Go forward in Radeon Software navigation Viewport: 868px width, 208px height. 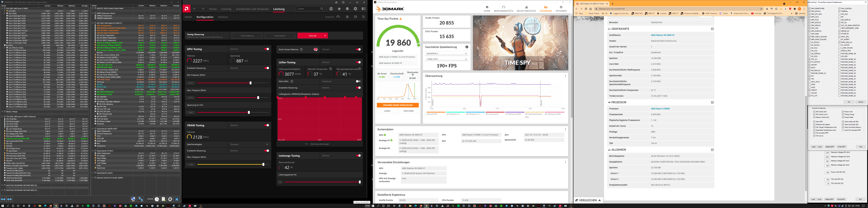pyautogui.click(x=203, y=9)
